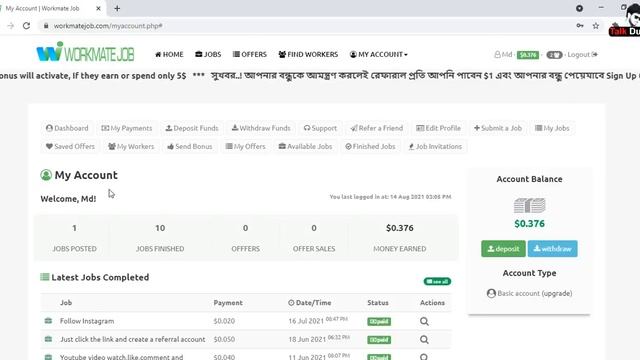Click 'Just click the link and create a referral account'
Screen dimensions: 640x360
point(133,339)
